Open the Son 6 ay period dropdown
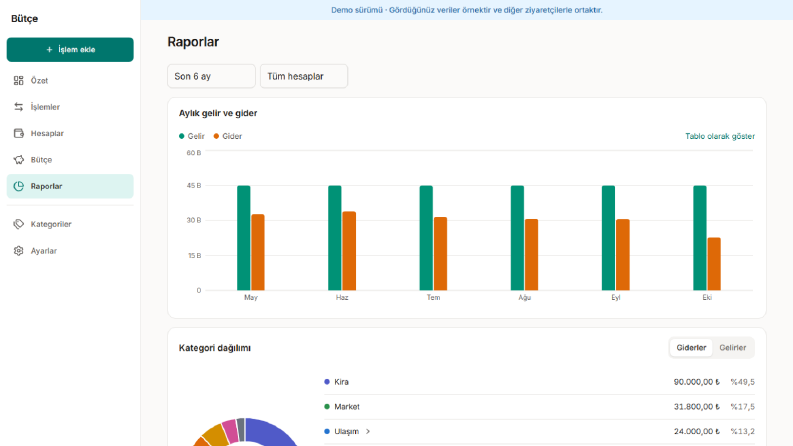 tap(211, 76)
